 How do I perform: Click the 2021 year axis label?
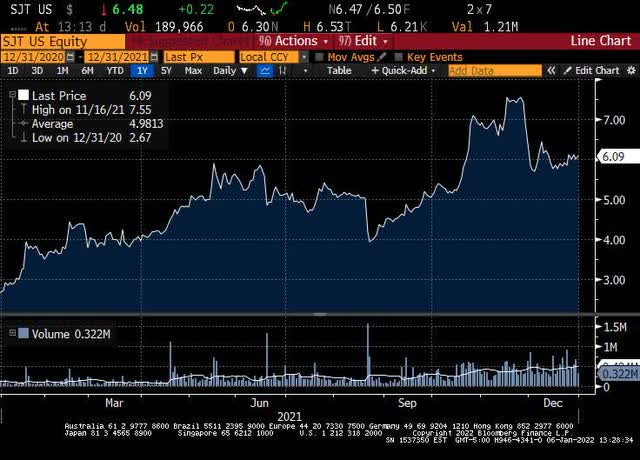289,416
